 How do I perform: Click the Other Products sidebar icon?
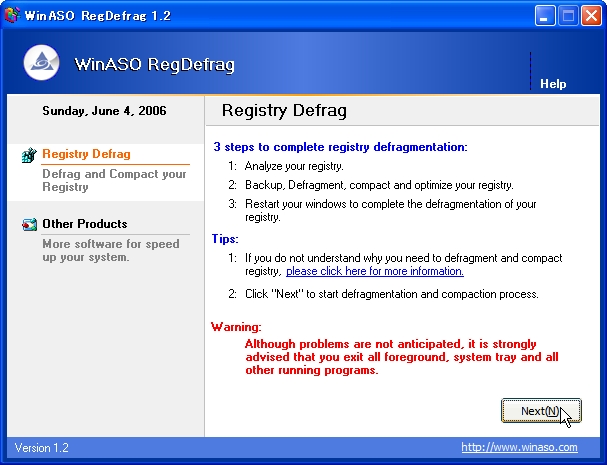tap(29, 224)
